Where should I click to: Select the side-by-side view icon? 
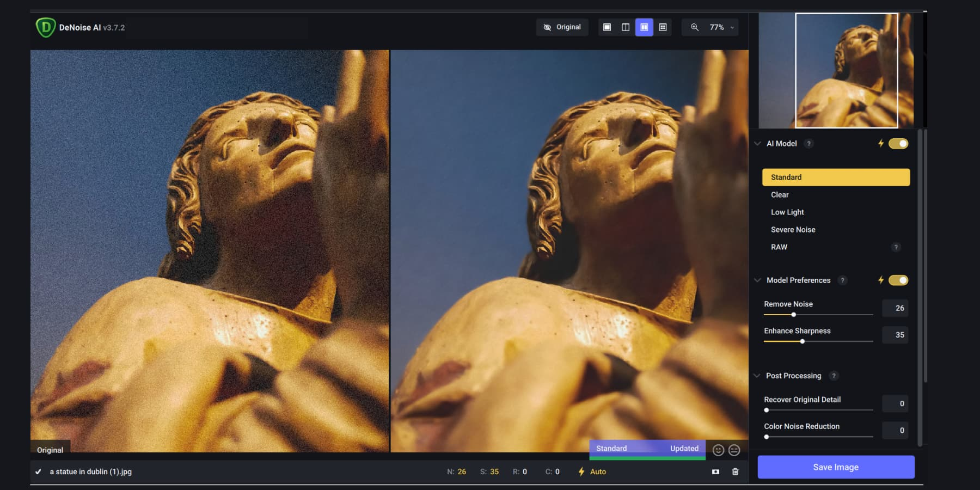(644, 27)
